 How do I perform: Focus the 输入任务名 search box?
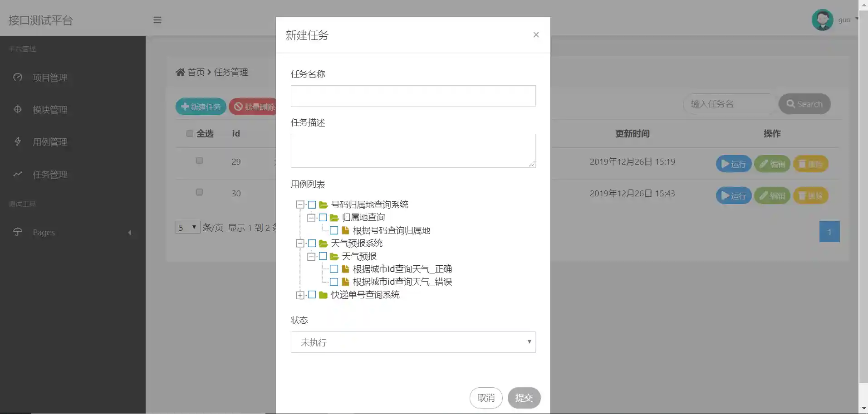730,104
